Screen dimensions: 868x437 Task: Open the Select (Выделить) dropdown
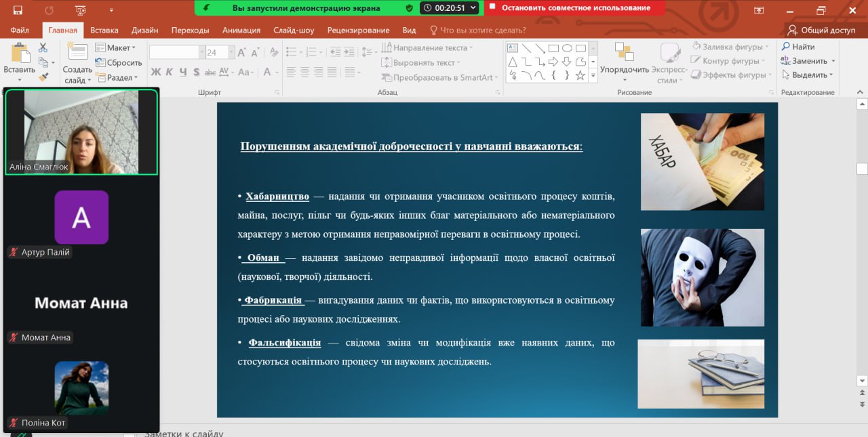[808, 75]
